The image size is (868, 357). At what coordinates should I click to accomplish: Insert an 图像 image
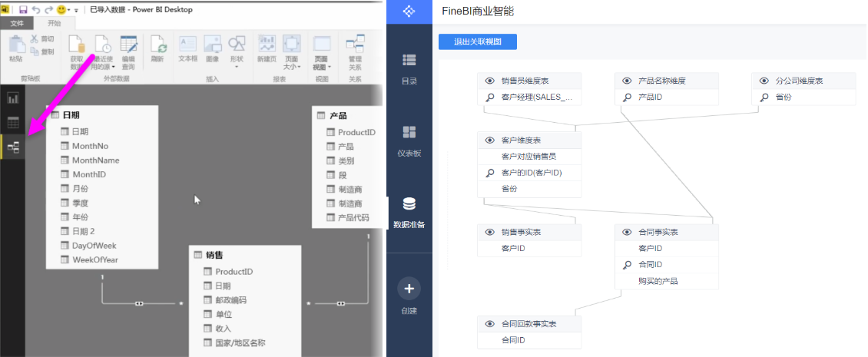click(213, 48)
